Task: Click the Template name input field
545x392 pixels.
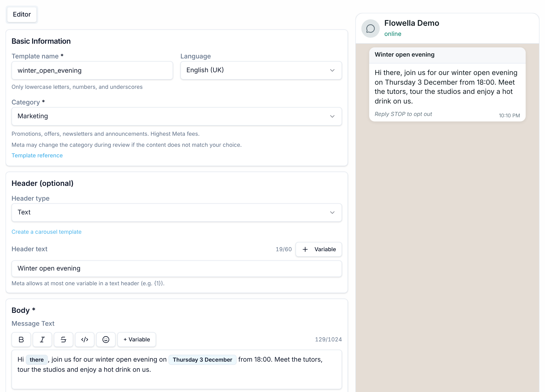Action: pyautogui.click(x=92, y=70)
